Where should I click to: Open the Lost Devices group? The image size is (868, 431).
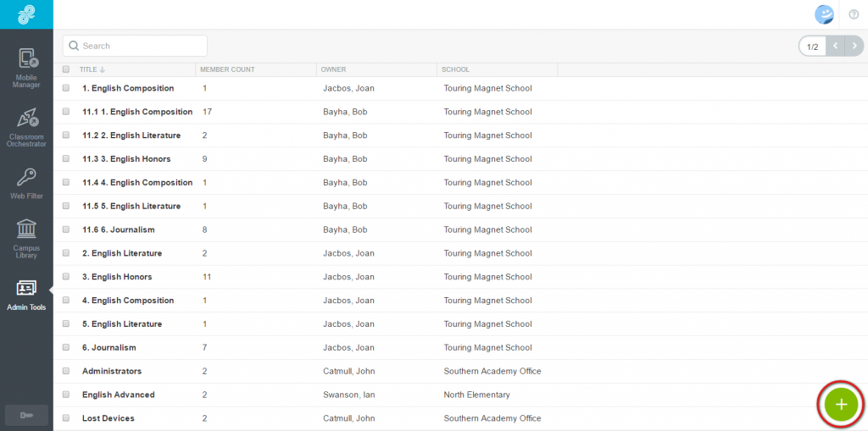pos(108,418)
